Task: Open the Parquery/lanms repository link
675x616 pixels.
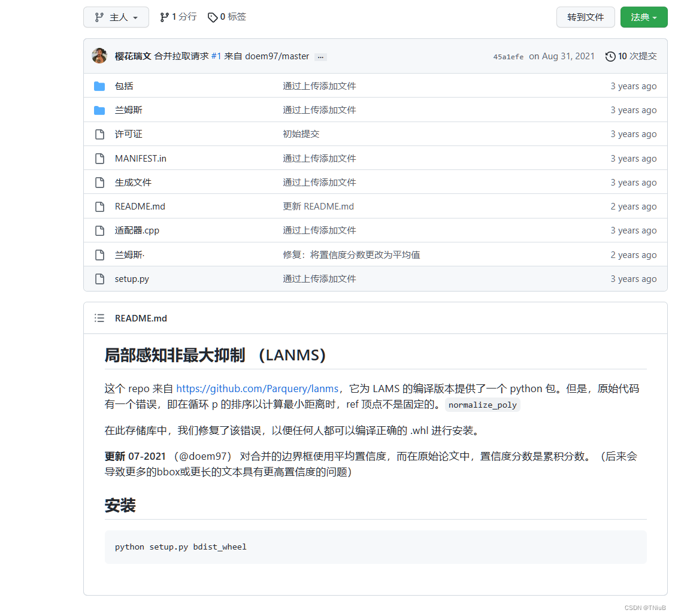Action: click(257, 389)
